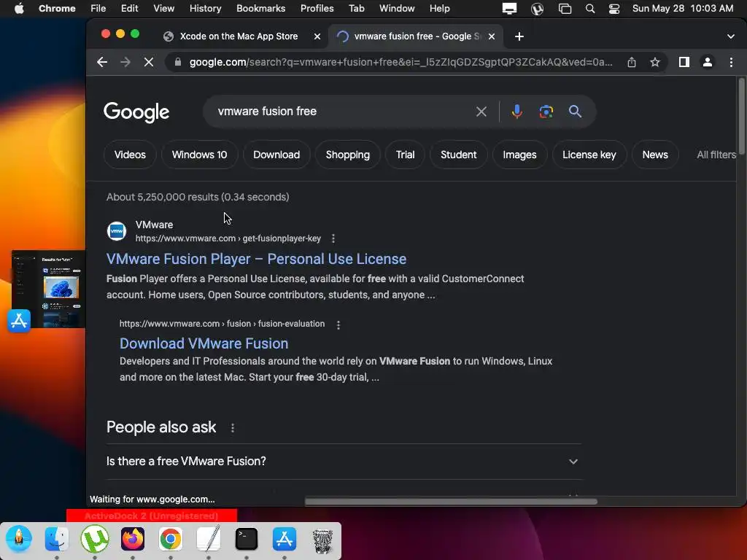Click the horizontal scrollbar at page bottom
Image resolution: width=747 pixels, height=560 pixels.
tap(451, 502)
